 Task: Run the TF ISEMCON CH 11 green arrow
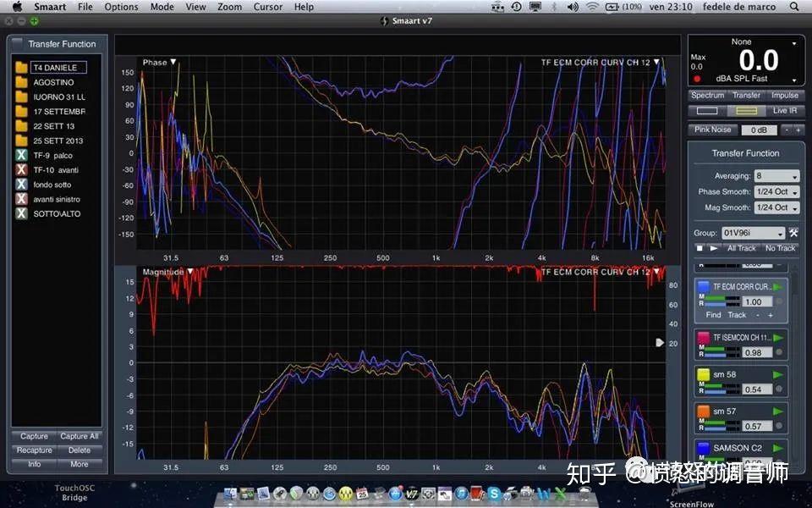[x=778, y=338]
